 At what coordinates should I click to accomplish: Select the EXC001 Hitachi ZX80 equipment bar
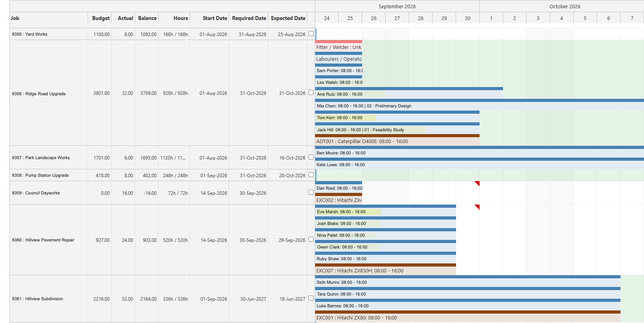468,316
